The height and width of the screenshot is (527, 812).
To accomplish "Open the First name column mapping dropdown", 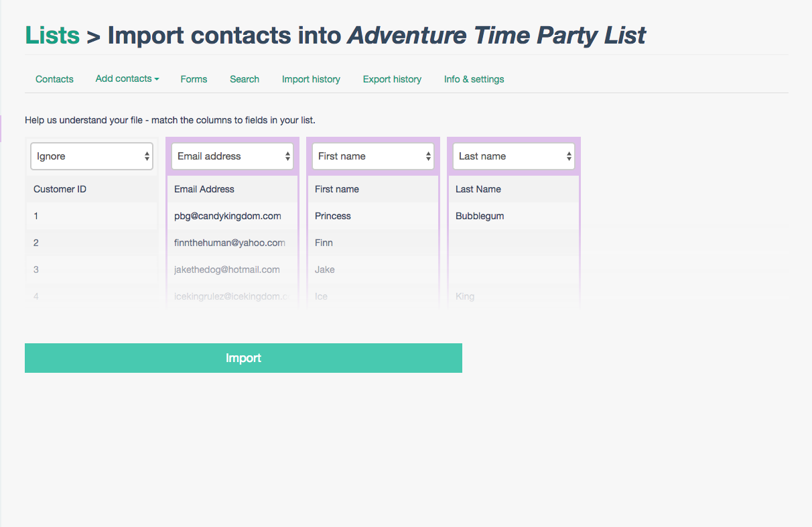I will [373, 156].
